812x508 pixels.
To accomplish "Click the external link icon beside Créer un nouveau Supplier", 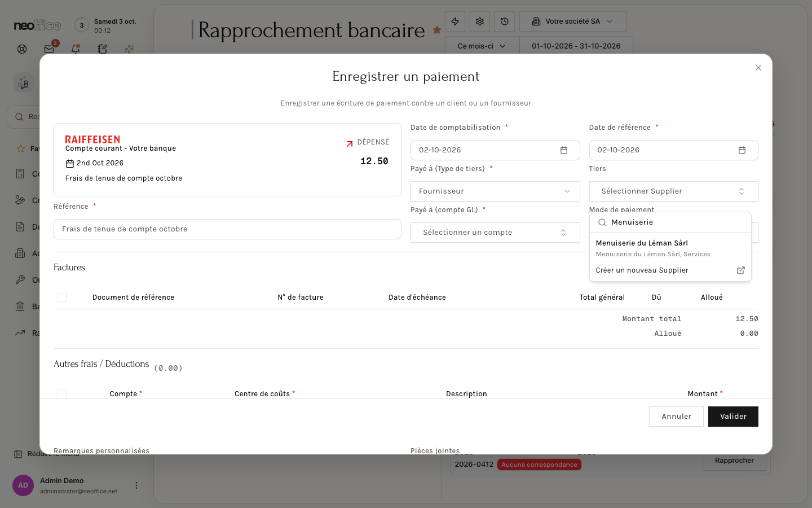I will coord(741,270).
